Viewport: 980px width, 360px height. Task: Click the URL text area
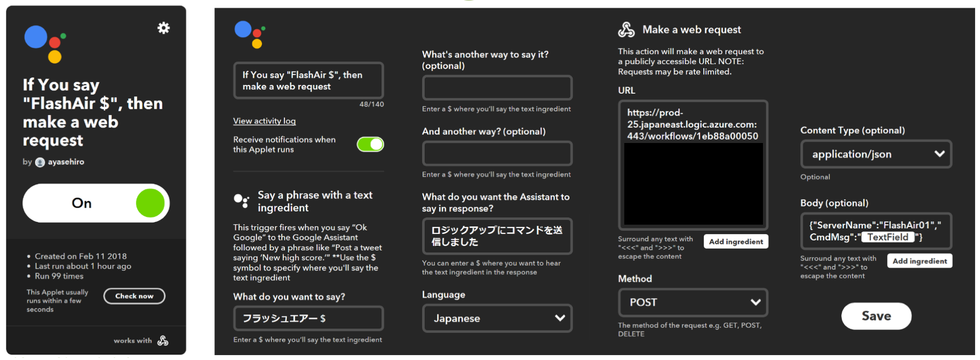693,165
